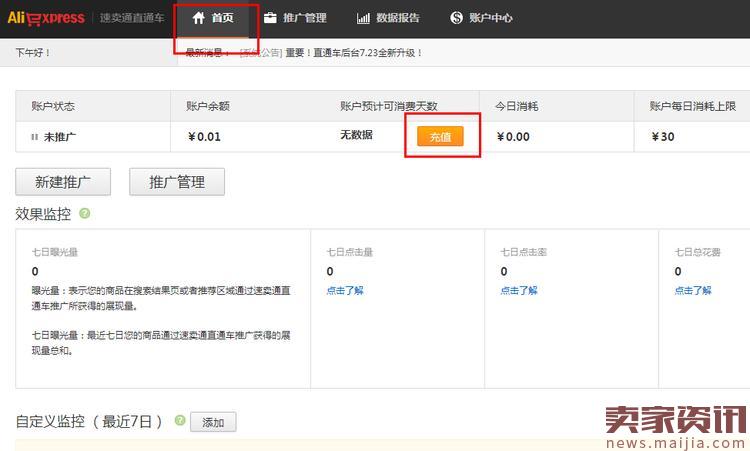750x451 pixels.
Task: Click 点击了解 under 七日点击量
Action: click(x=345, y=290)
